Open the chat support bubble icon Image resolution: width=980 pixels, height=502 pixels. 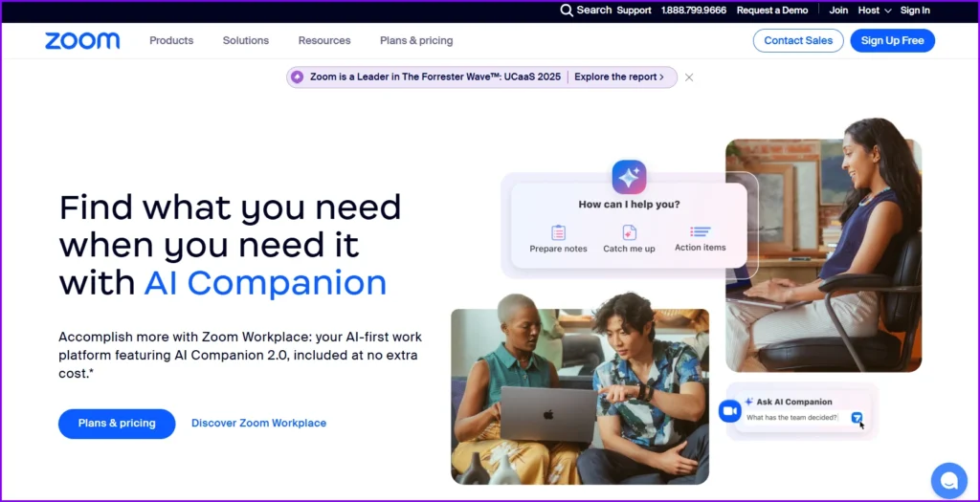point(948,481)
